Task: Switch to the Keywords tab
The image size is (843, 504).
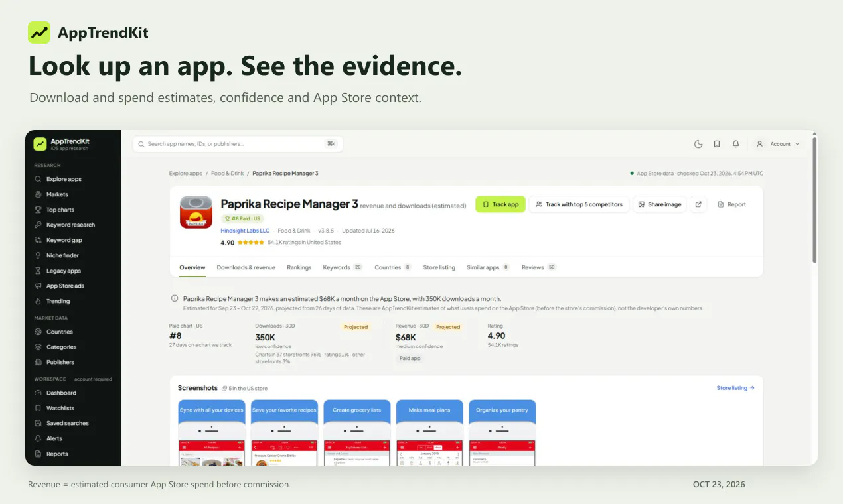Action: pyautogui.click(x=343, y=267)
